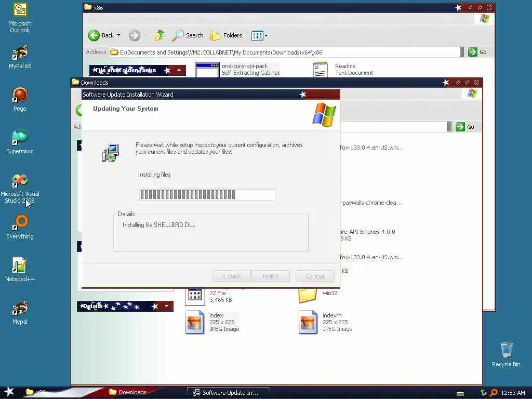The width and height of the screenshot is (532, 399).
Task: Click Everything search tray icon
Action: coord(494,393)
